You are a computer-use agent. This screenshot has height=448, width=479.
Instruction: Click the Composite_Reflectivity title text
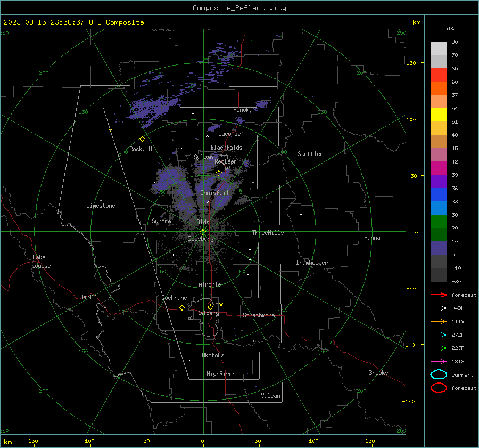click(x=240, y=8)
